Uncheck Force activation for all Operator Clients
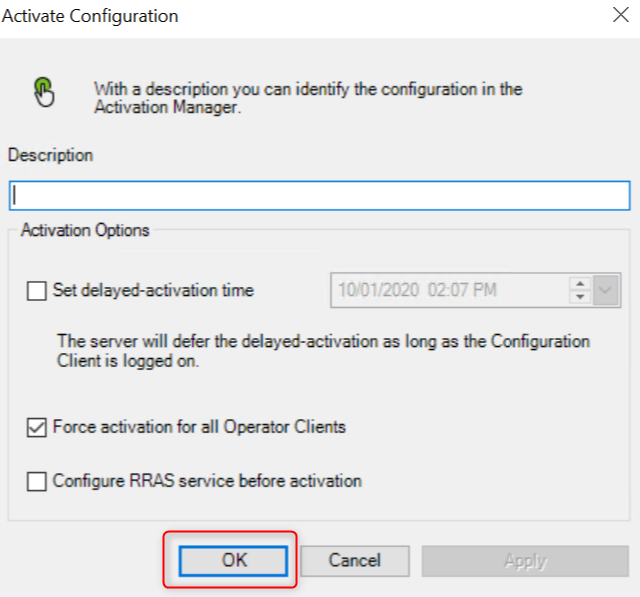This screenshot has height=597, width=640. pyautogui.click(x=37, y=428)
